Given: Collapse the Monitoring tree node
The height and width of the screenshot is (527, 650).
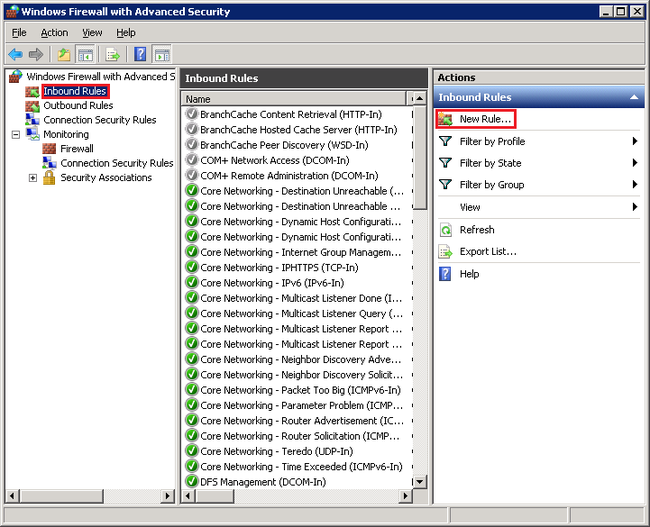Looking at the screenshot, I should [16, 134].
